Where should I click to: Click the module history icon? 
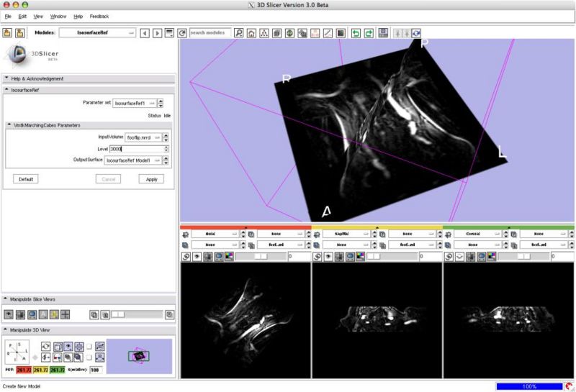[x=169, y=33]
